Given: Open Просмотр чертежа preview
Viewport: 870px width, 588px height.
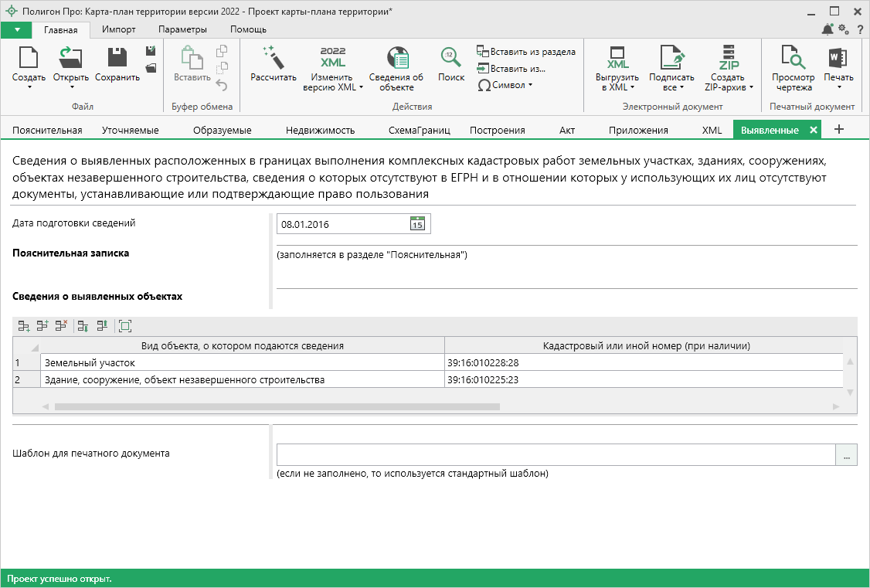Looking at the screenshot, I should pos(793,59).
